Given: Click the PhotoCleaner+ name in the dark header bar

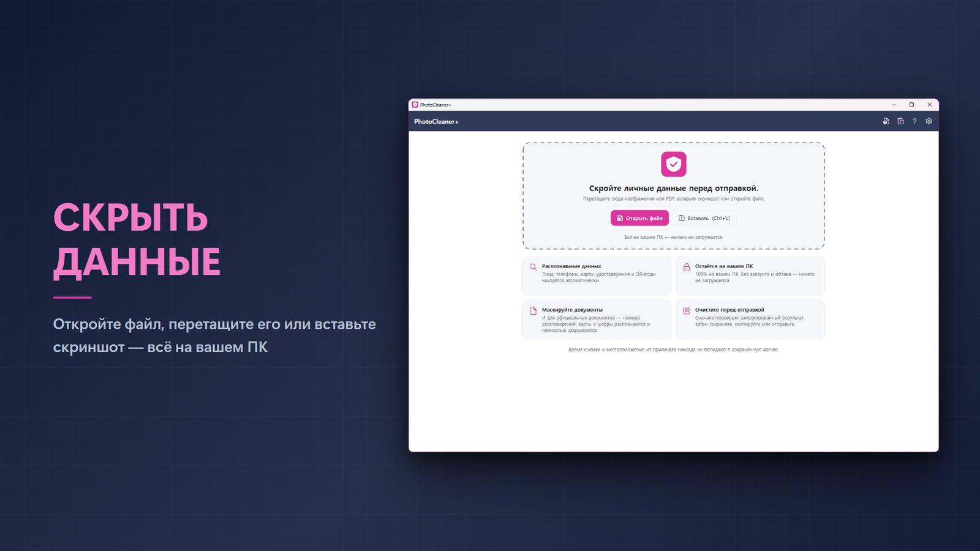Looking at the screenshot, I should [x=436, y=121].
